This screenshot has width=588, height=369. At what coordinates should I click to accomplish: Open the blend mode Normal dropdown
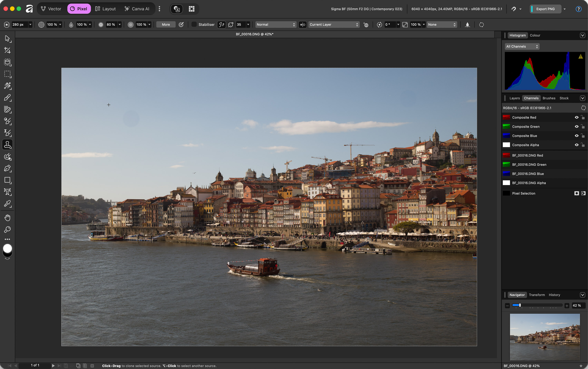(x=276, y=25)
